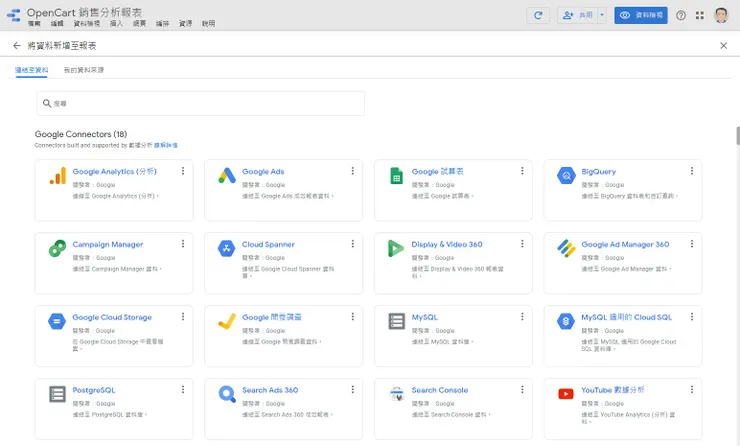740x446 pixels.
Task: Select the Google Cloud Storage icon
Action: [x=57, y=321]
